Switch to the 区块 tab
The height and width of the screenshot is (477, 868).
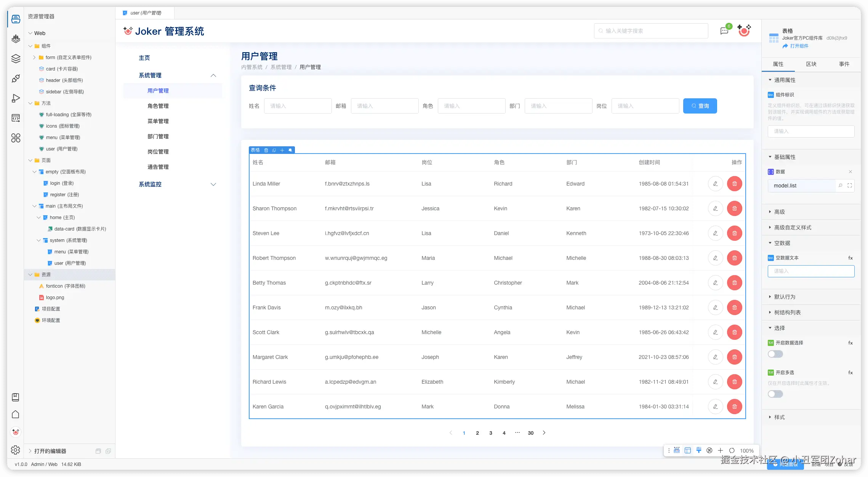click(x=811, y=64)
